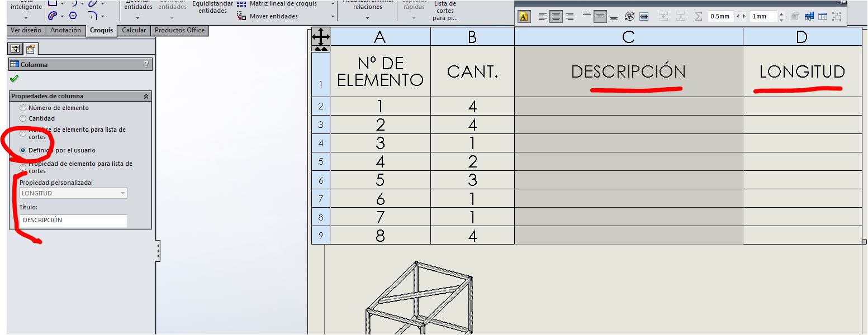Collapse the Propiedades de columna section
This screenshot has height=335, width=868.
146,96
